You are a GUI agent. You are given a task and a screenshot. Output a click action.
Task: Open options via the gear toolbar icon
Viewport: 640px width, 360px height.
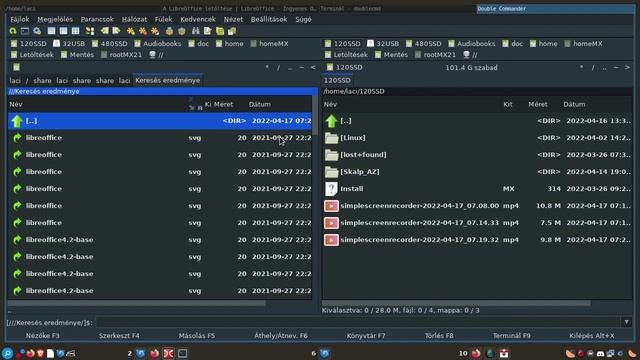pos(37,31)
